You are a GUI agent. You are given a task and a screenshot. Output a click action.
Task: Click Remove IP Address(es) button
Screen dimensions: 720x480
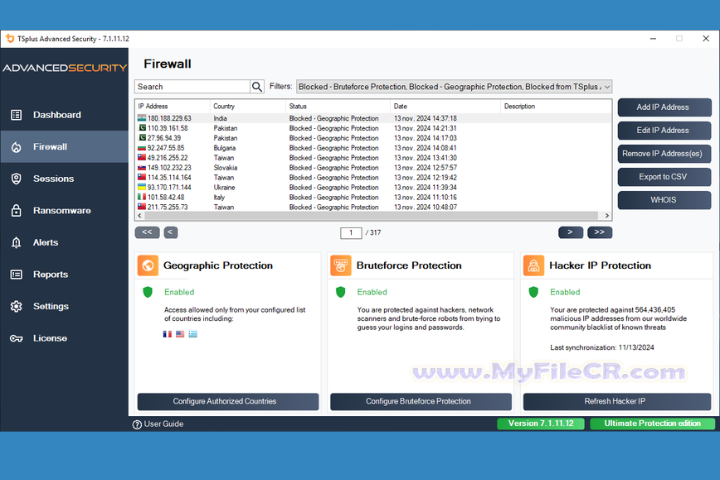pyautogui.click(x=664, y=153)
